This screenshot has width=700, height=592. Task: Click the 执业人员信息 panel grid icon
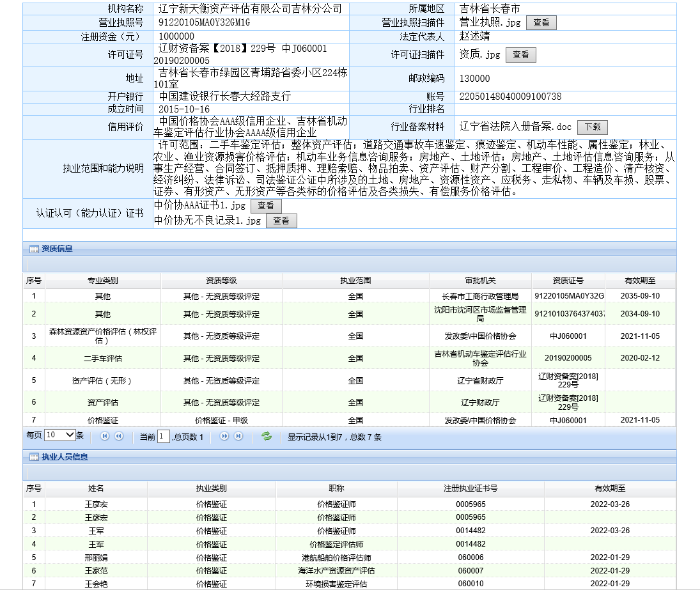(34, 457)
